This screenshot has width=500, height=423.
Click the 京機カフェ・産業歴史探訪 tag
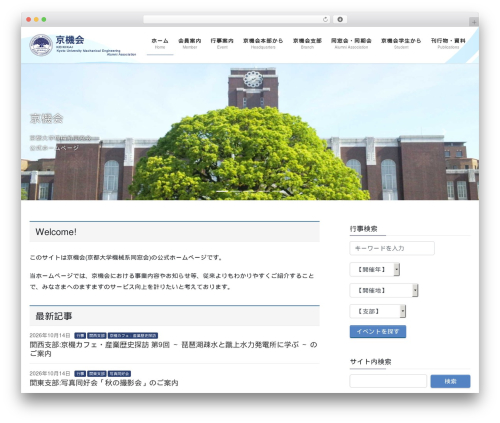pos(133,336)
